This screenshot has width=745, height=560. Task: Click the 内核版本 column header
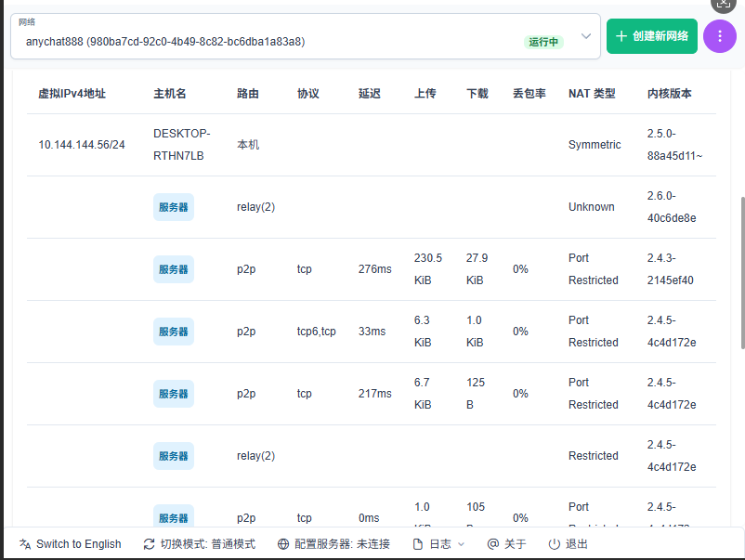click(669, 94)
